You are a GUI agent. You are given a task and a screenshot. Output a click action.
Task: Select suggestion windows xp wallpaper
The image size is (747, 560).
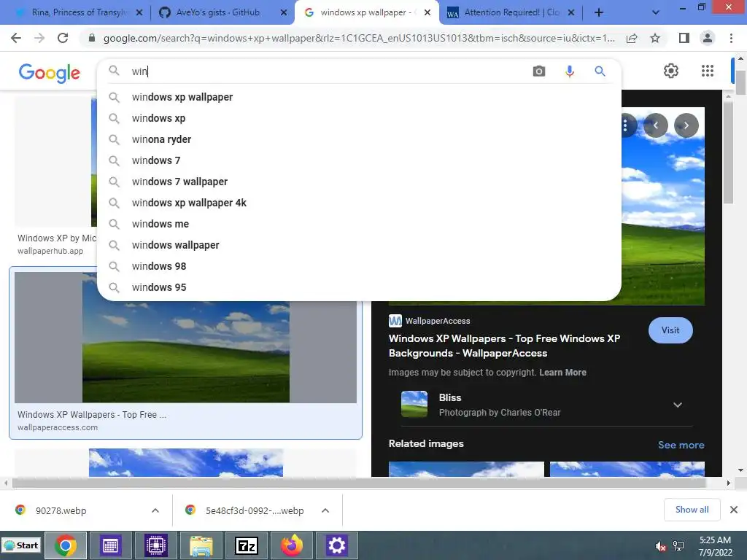pyautogui.click(x=359, y=97)
